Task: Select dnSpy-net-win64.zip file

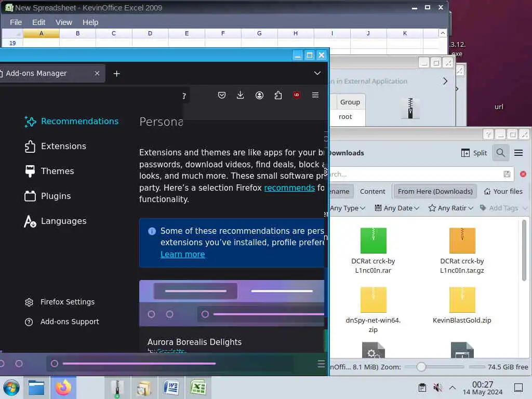Action: 373,310
